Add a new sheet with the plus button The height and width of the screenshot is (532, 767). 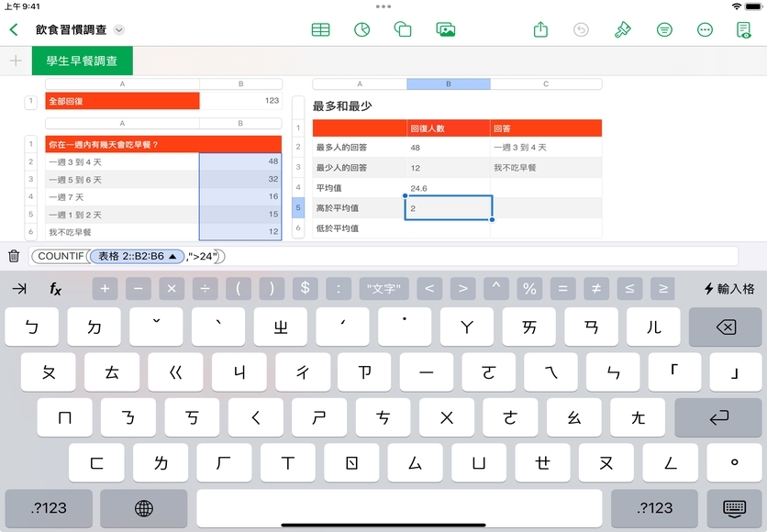coord(16,61)
